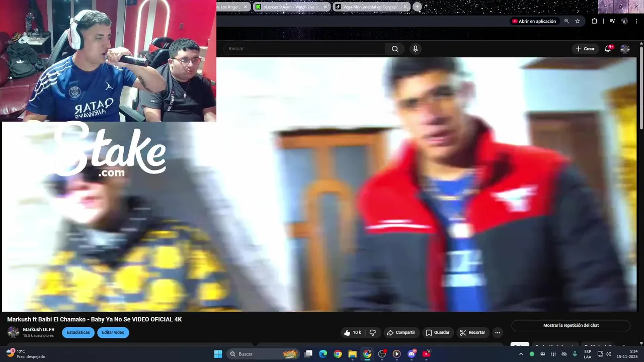Click the green status tray icon
Screen dimensions: 644x362
532,354
